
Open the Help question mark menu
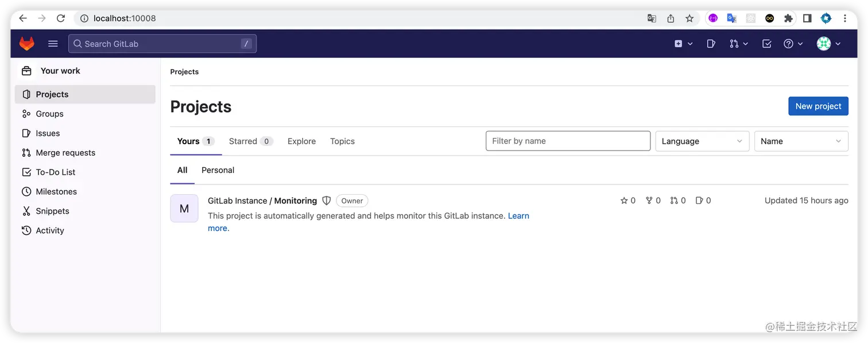tap(793, 44)
